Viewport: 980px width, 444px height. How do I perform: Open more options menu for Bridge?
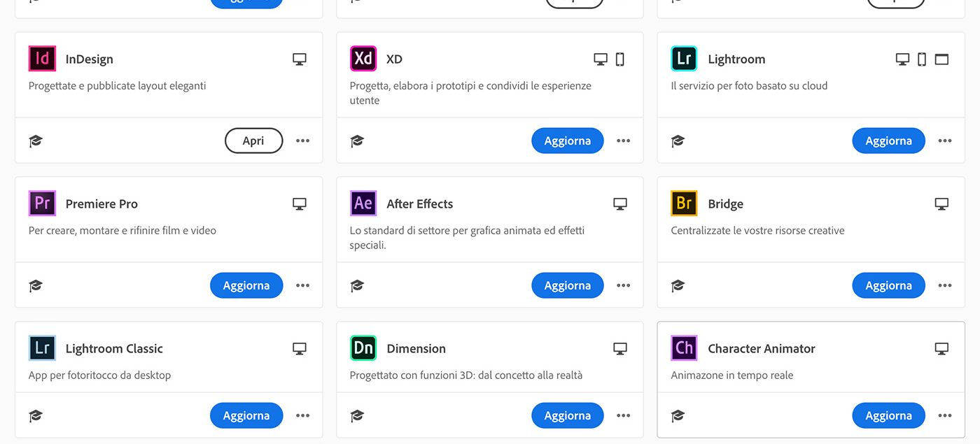coord(945,285)
